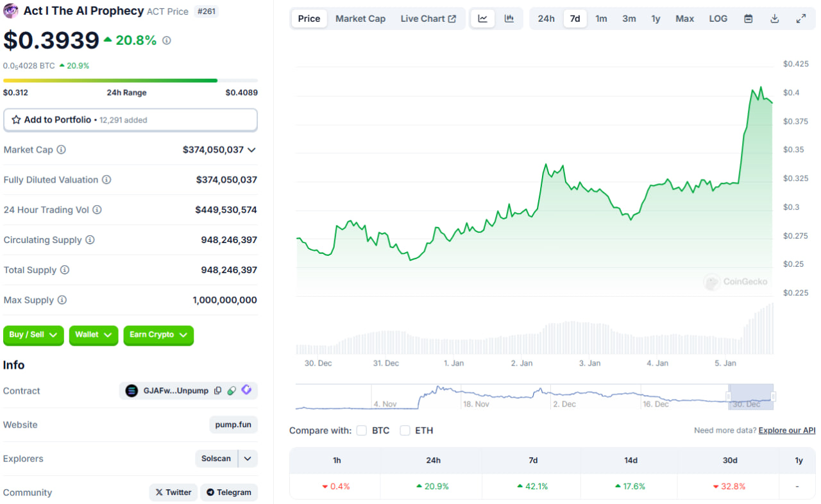This screenshot has height=504, width=821.
Task: Select the Market Cap tab
Action: 360,19
